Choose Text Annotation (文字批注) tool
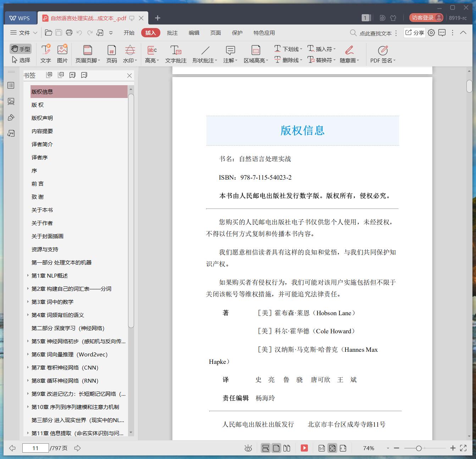The width and height of the screenshot is (476, 459). tap(176, 54)
